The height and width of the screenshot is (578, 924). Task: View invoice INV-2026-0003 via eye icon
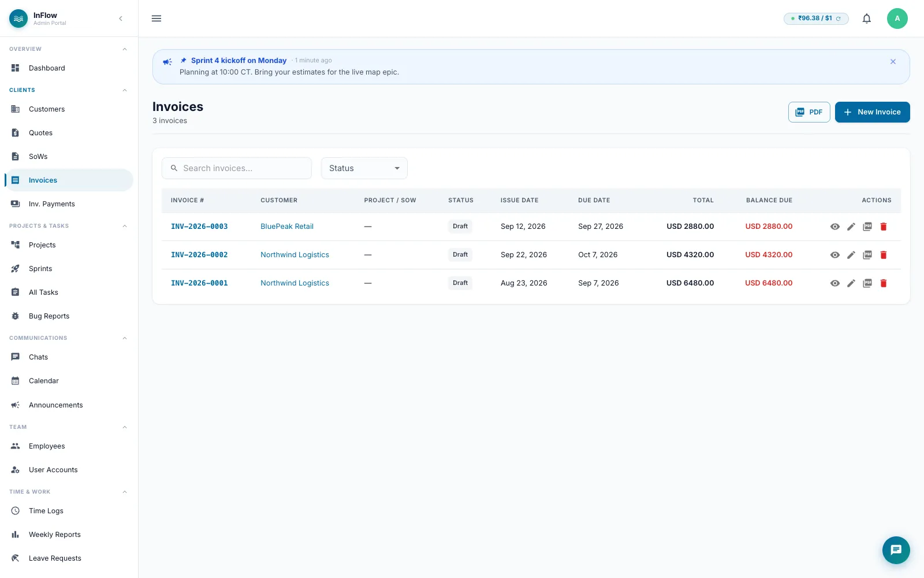[835, 227]
